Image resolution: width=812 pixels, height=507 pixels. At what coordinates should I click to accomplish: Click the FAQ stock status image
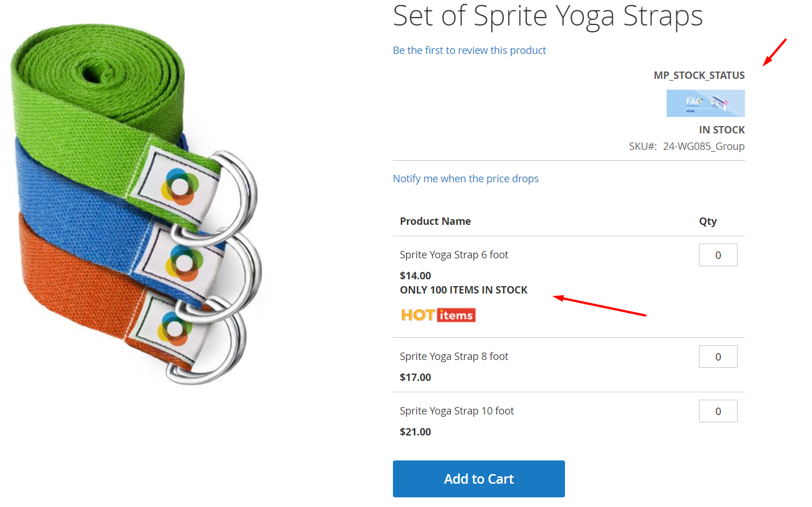tap(705, 103)
